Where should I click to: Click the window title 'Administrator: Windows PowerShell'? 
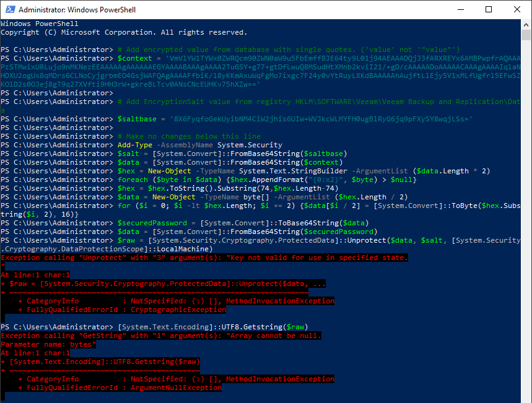tap(77, 10)
